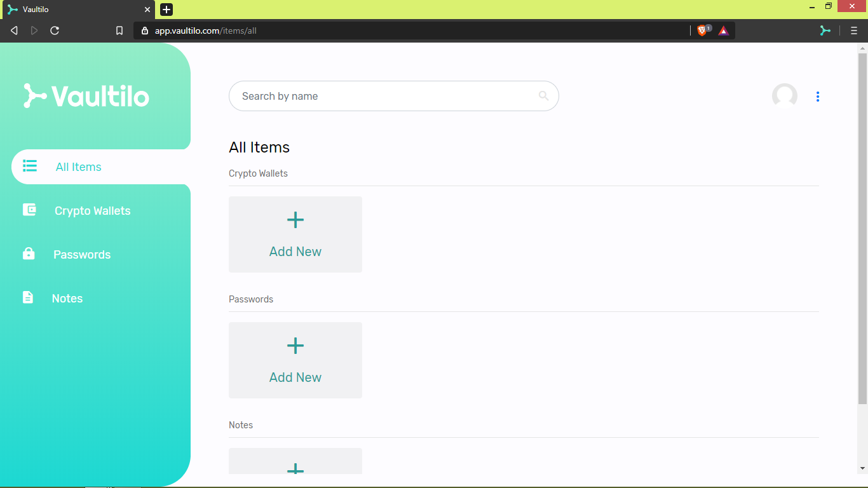This screenshot has height=488, width=868.
Task: Click the Notes document icon
Action: pyautogui.click(x=28, y=297)
